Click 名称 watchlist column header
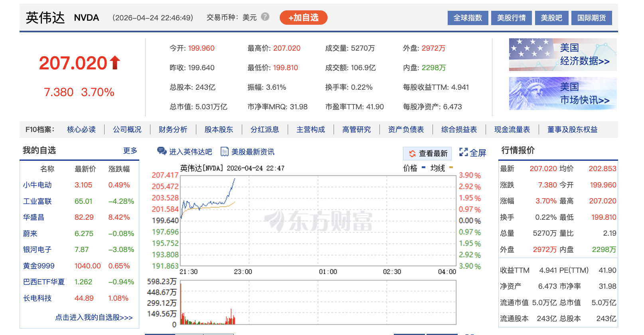 click(x=47, y=169)
